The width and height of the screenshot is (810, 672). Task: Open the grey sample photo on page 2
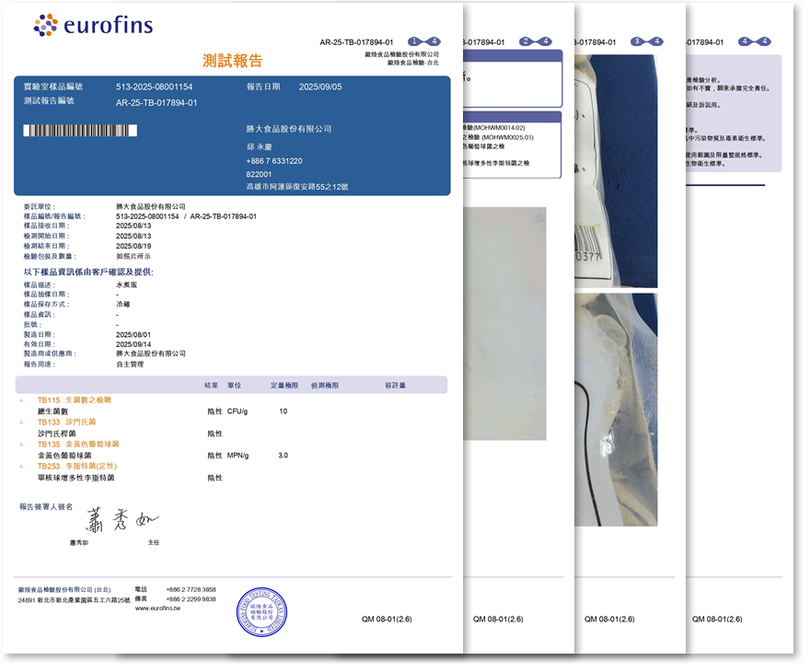pos(504,322)
